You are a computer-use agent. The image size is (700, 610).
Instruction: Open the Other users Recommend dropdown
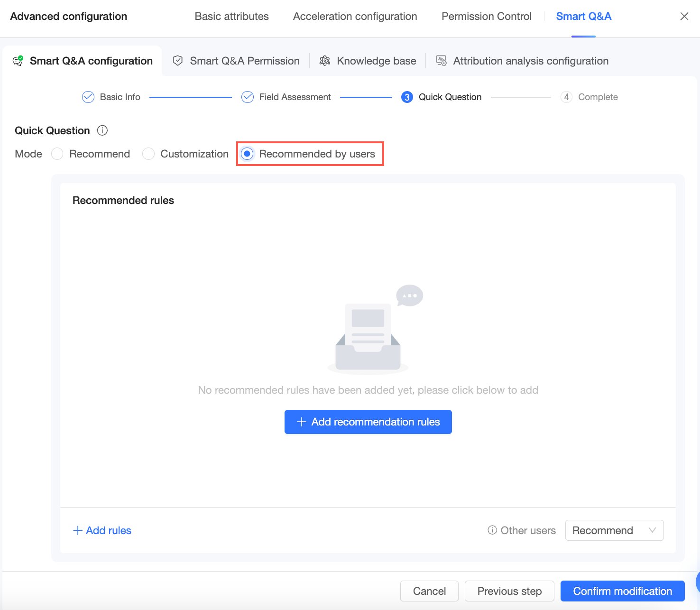[614, 530]
